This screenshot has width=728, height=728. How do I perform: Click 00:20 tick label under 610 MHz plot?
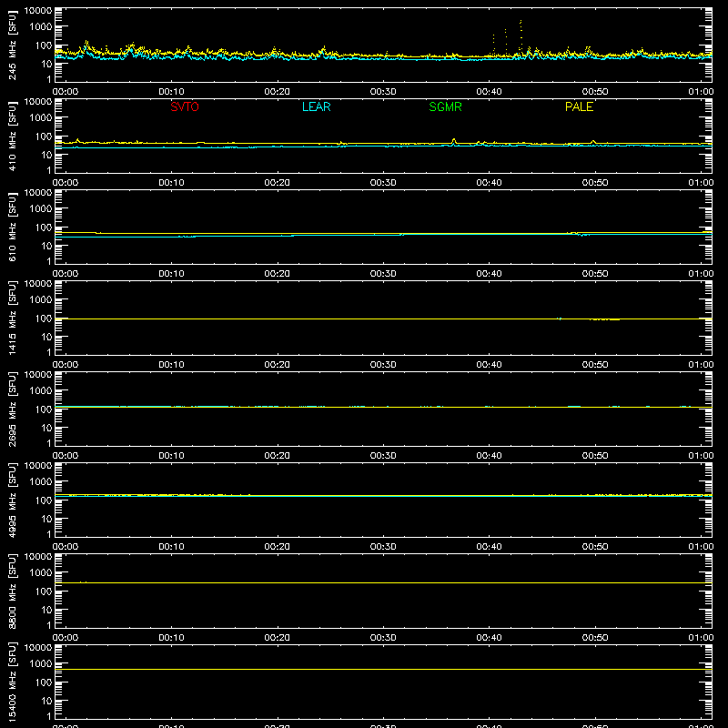pos(278,274)
